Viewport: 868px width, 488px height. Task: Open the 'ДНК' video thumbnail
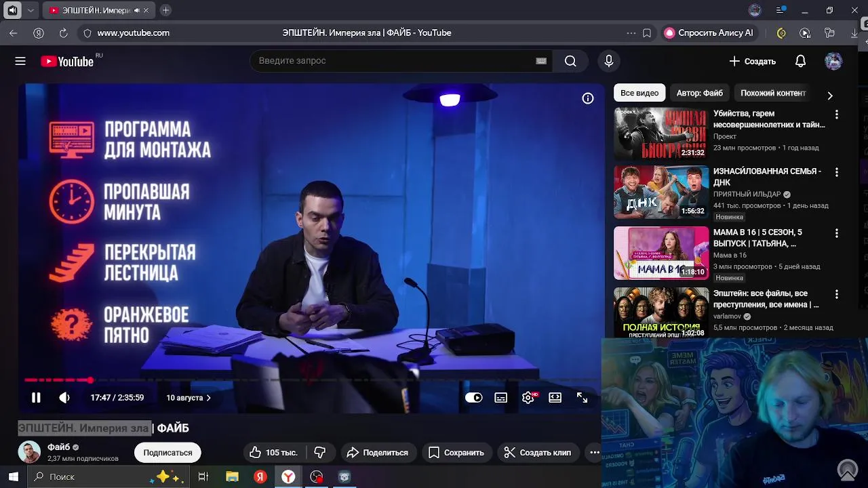[x=661, y=192]
